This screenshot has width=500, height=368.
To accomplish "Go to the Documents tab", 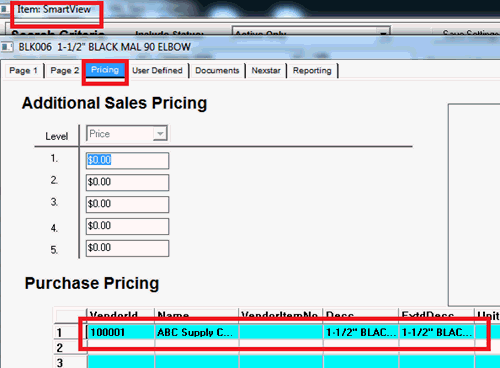I will 217,71.
